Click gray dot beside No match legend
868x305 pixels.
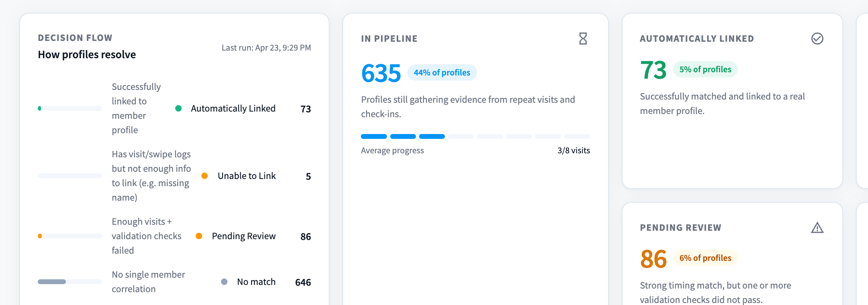(x=224, y=282)
